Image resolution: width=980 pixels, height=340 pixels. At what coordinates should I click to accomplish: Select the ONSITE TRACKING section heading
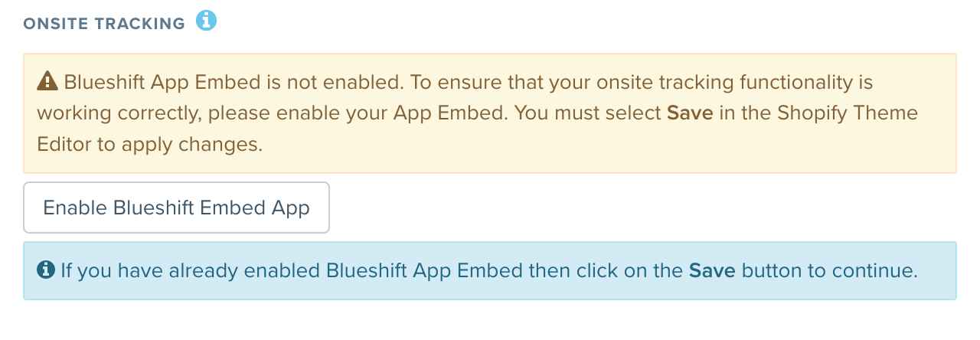[x=104, y=24]
